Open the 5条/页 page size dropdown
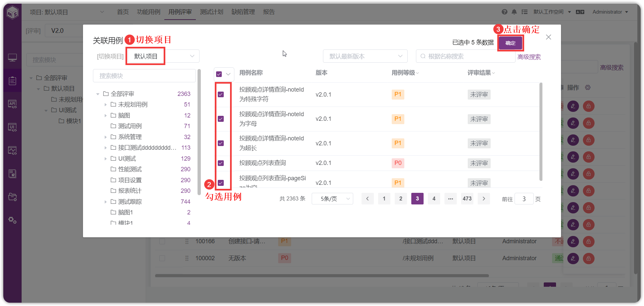644x306 pixels. (332, 199)
